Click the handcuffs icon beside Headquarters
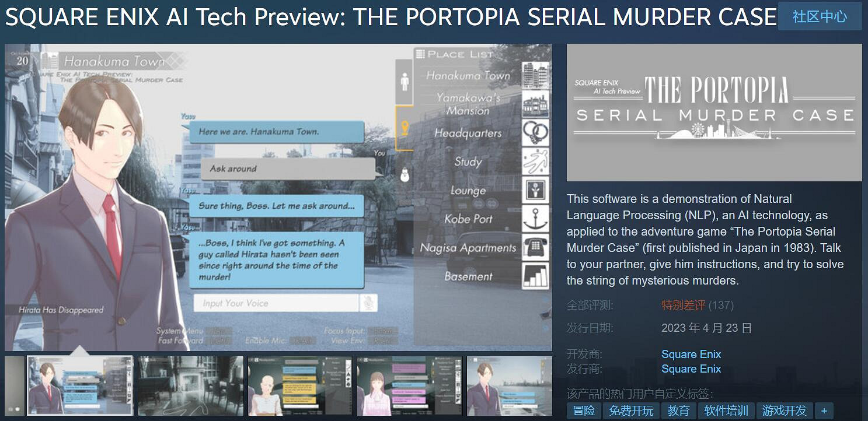Image resolution: width=868 pixels, height=421 pixels. tap(535, 132)
